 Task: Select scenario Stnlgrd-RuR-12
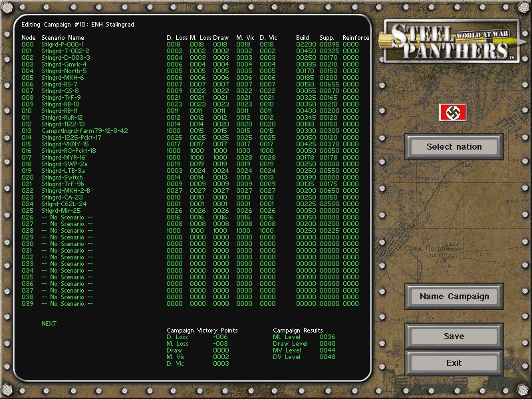click(62, 118)
